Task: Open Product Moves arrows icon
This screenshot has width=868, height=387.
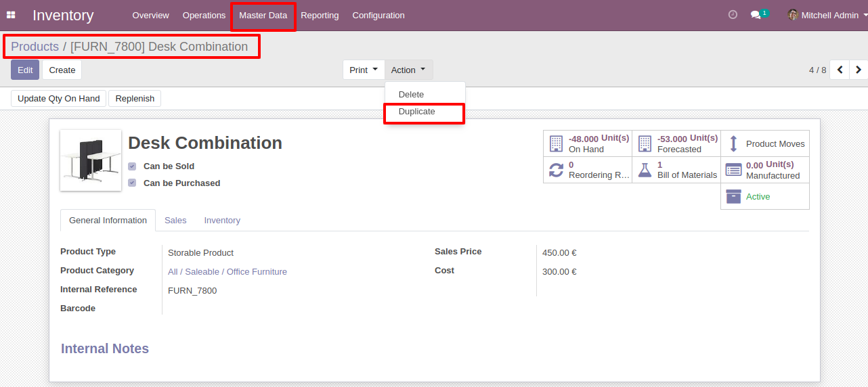Action: [x=733, y=143]
